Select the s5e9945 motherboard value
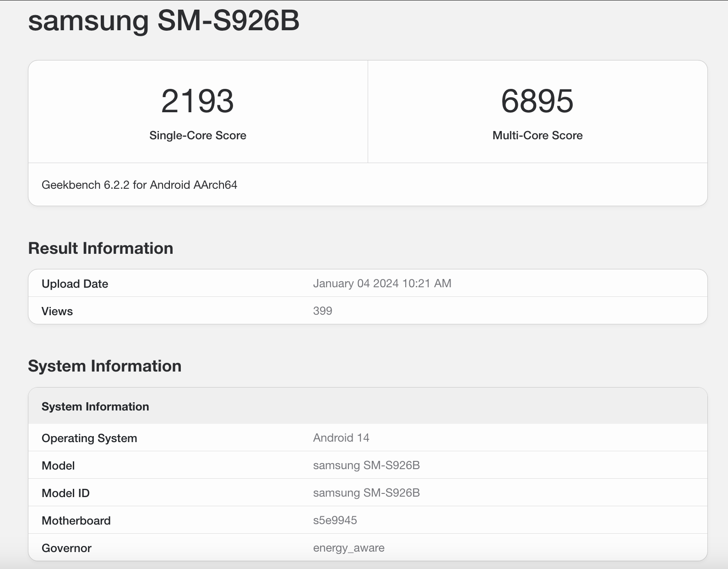728x569 pixels. coord(335,520)
